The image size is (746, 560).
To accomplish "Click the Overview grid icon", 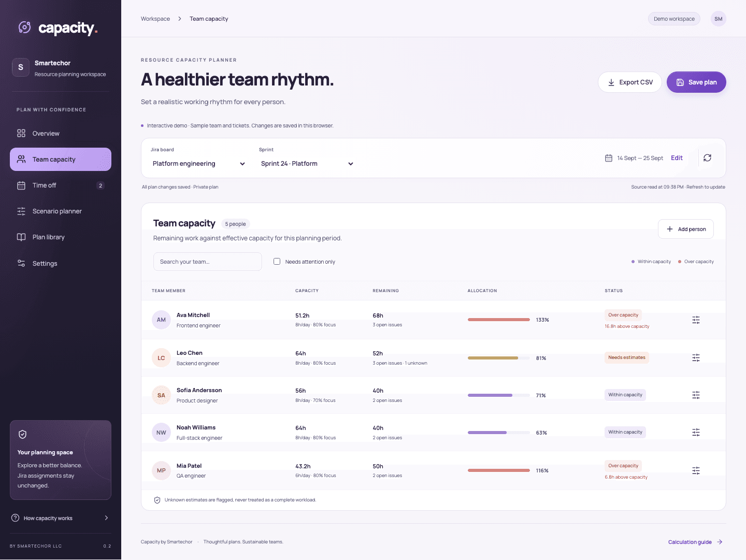I will point(21,133).
